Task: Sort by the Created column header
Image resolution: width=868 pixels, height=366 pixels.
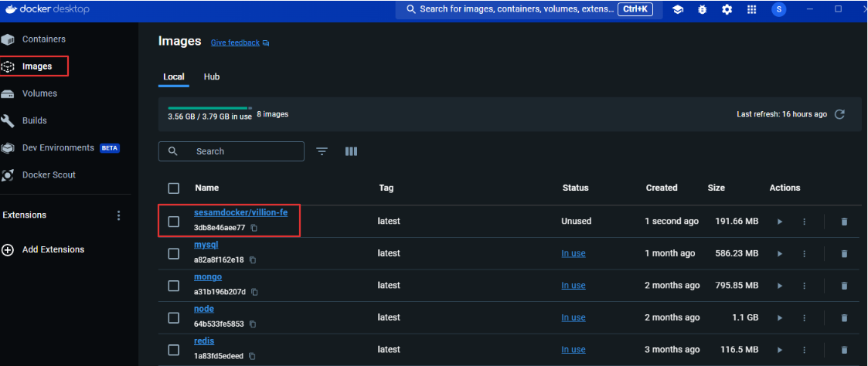Action: coord(662,188)
